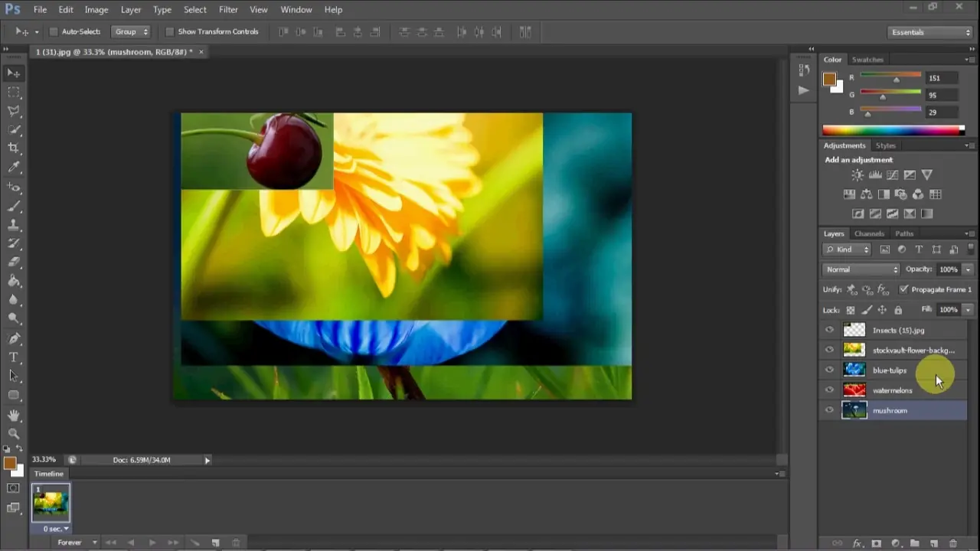Viewport: 980px width, 551px height.
Task: Filter layers for pixel layers icon
Action: click(x=885, y=249)
